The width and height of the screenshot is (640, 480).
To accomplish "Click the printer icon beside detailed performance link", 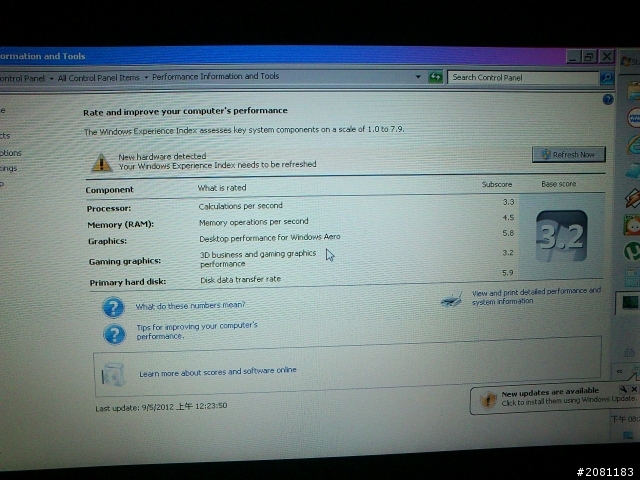I will pos(451,300).
